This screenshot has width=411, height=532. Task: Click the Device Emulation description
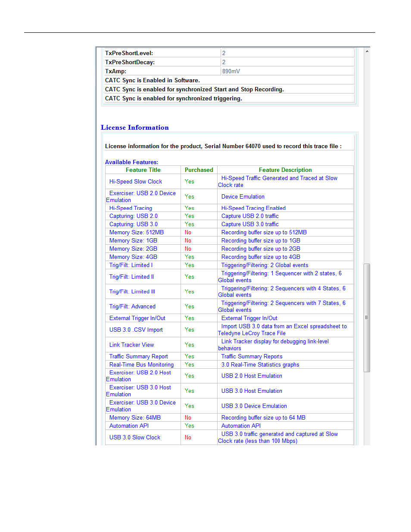tap(243, 197)
